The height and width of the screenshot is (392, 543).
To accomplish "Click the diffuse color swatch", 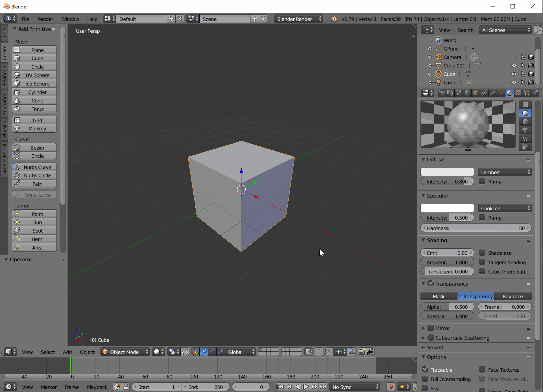I will tap(447, 172).
